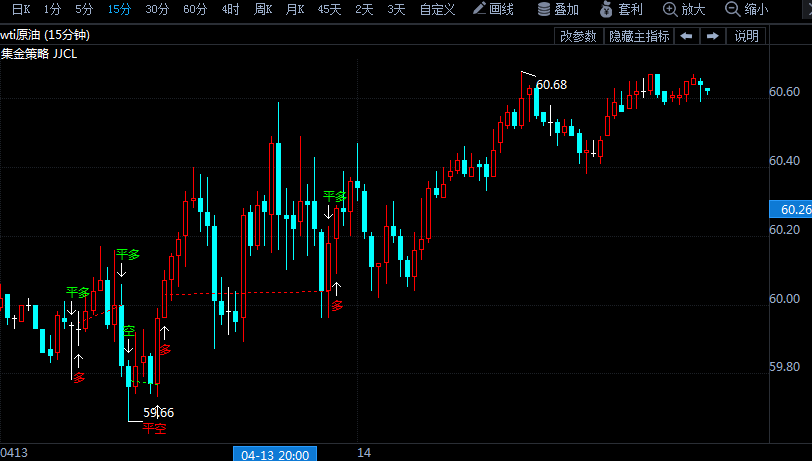Click the 60.68 high price label
The height and width of the screenshot is (461, 812).
pos(552,84)
